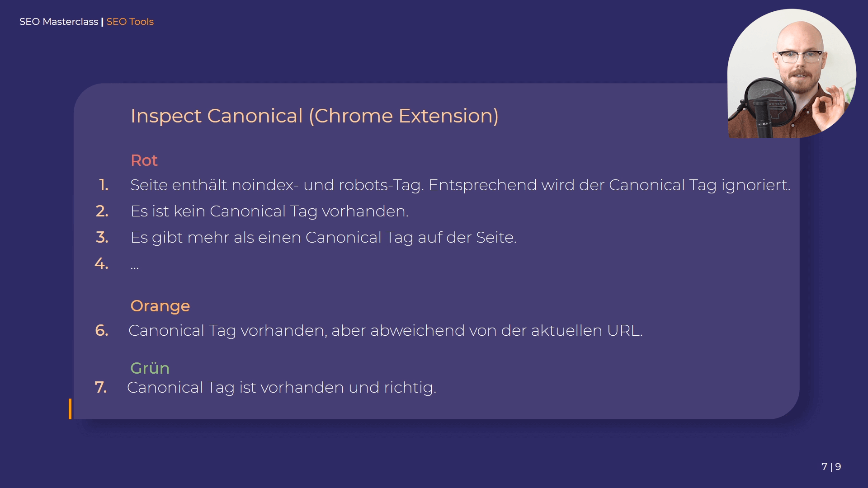Image resolution: width=868 pixels, height=488 pixels.
Task: Click the slide counter "7 | 9"
Action: tap(831, 467)
